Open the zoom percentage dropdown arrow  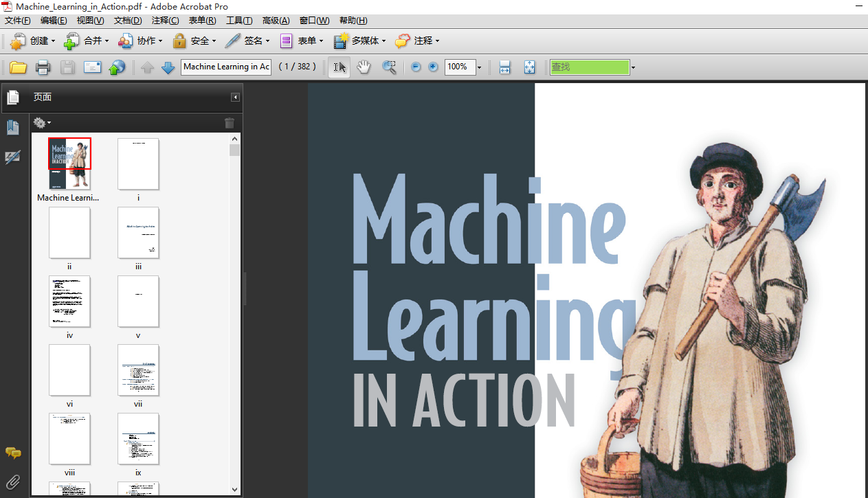pyautogui.click(x=479, y=67)
